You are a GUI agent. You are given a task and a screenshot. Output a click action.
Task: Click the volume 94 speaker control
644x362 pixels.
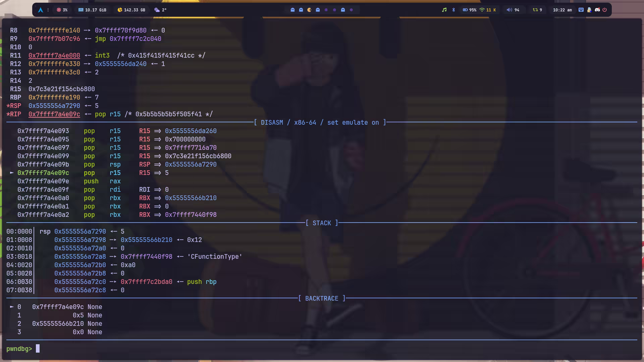[513, 10]
